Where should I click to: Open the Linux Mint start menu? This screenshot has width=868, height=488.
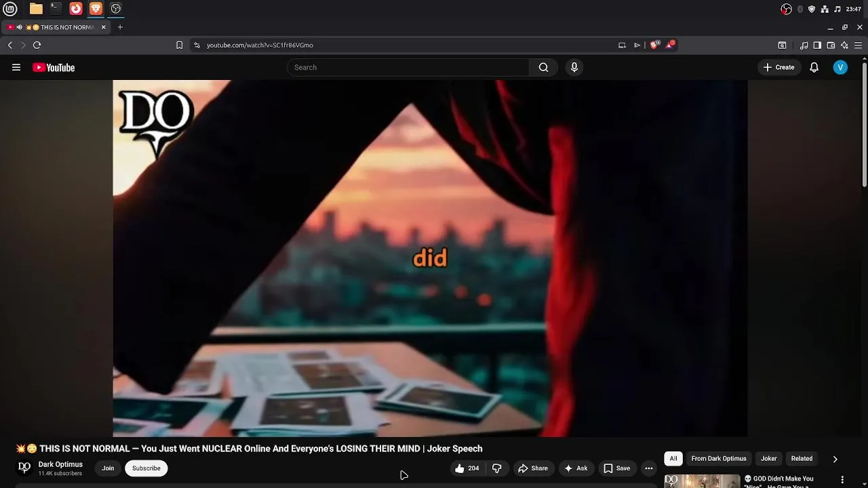point(10,9)
